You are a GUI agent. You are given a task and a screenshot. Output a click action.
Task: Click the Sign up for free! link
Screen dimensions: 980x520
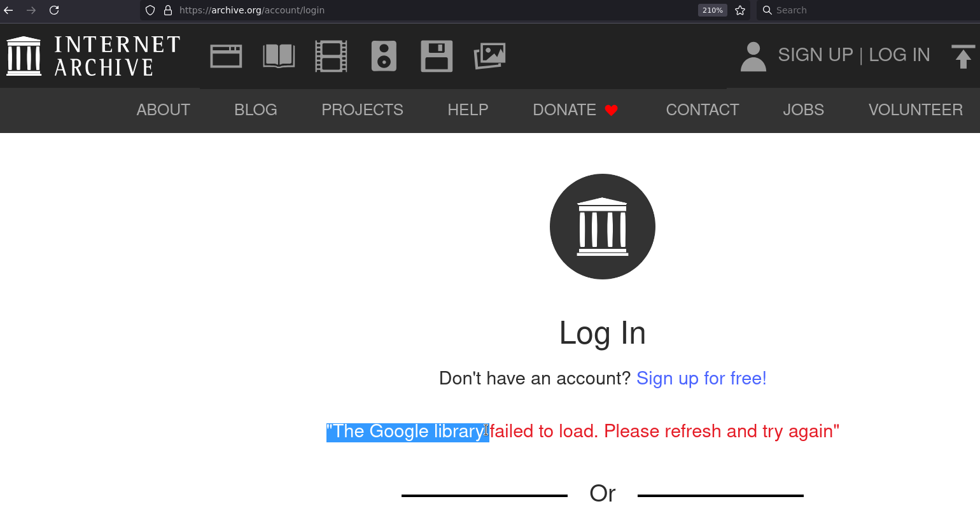701,378
